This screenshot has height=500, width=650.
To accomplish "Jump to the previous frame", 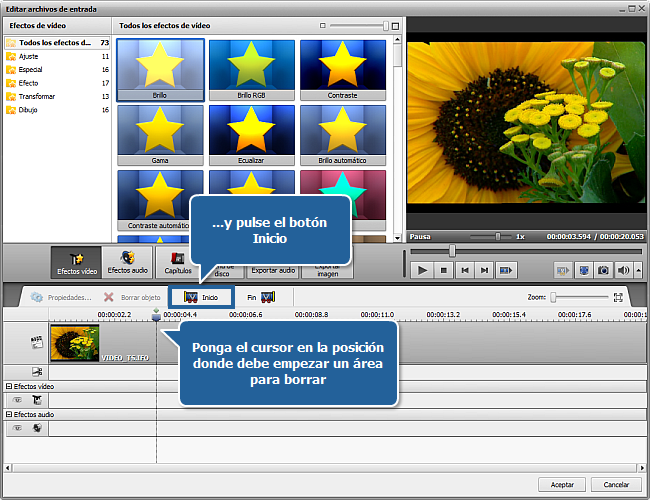I will pos(464,270).
